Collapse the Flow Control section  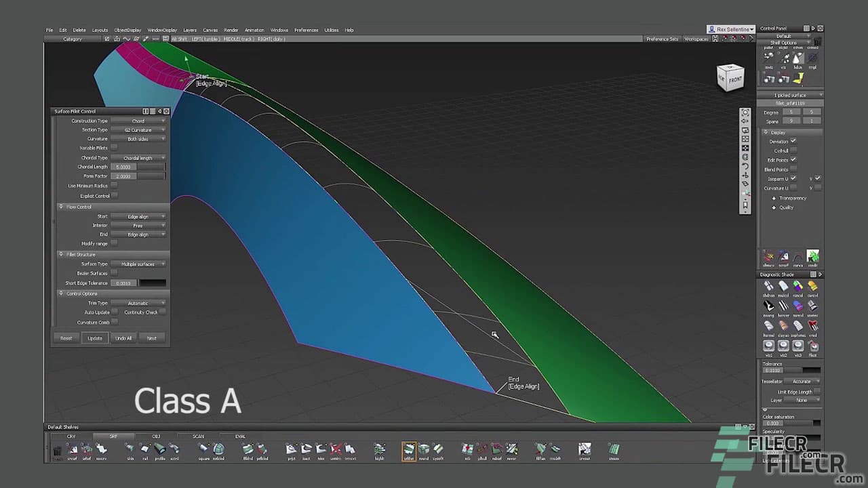(62, 205)
